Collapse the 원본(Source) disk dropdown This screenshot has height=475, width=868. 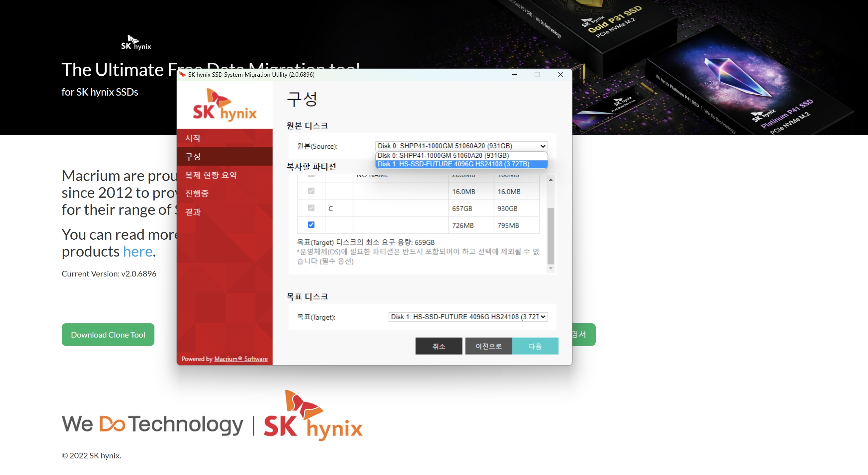pyautogui.click(x=543, y=146)
